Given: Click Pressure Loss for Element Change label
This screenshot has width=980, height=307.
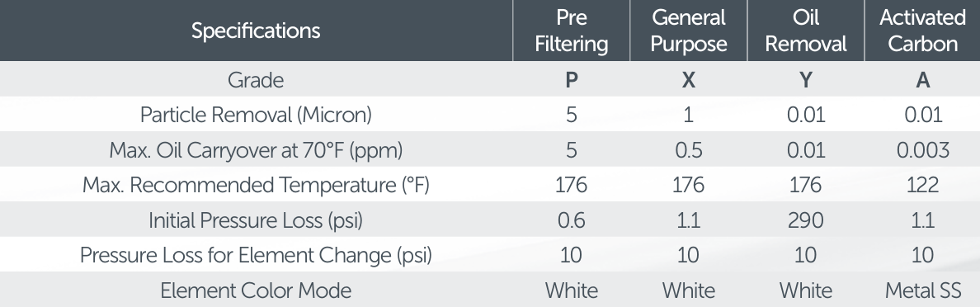Looking at the screenshot, I should click(256, 255).
